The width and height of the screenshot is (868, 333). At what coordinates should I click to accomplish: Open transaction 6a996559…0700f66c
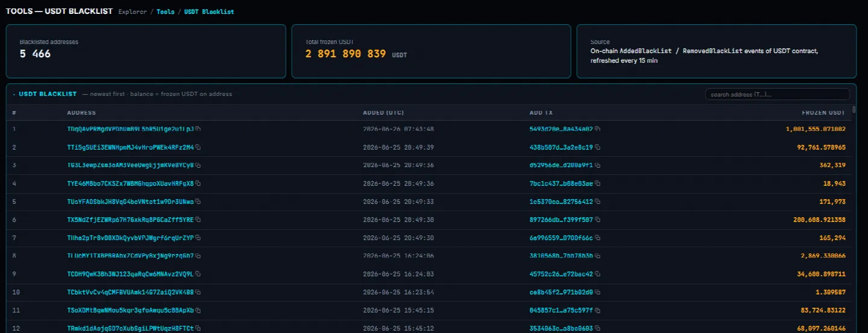561,238
